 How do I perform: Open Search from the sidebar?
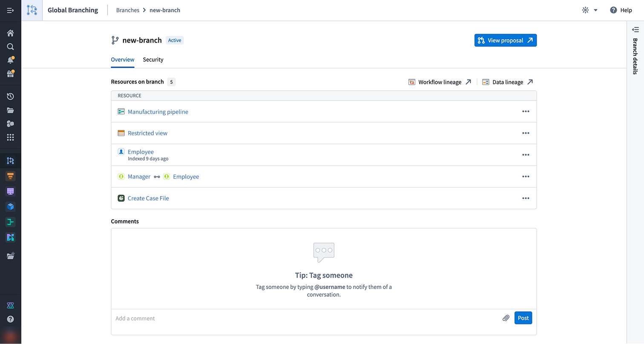tap(10, 47)
